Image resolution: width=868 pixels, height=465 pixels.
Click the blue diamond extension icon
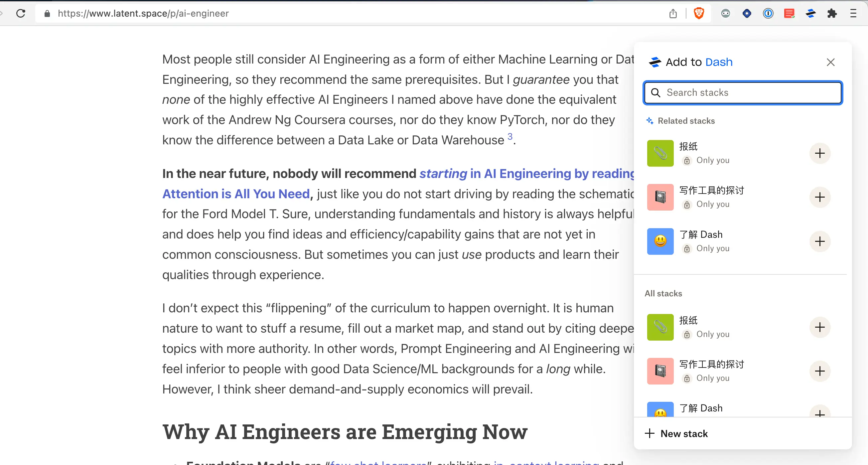coord(747,14)
